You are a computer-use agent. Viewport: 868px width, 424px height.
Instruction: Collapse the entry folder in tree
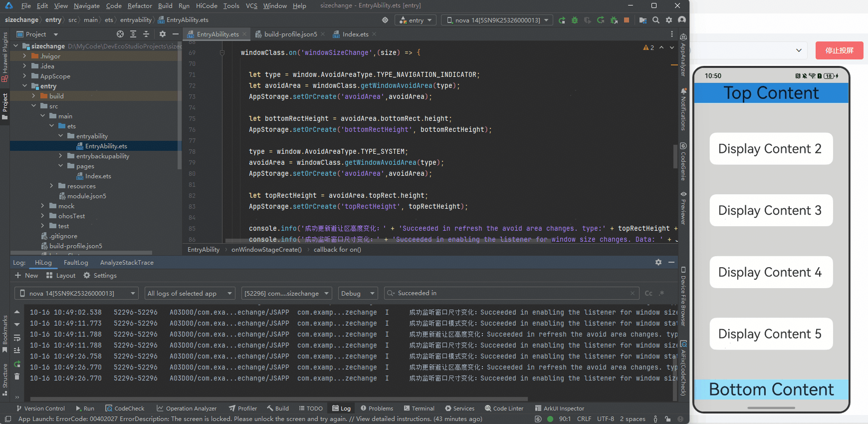coord(24,86)
